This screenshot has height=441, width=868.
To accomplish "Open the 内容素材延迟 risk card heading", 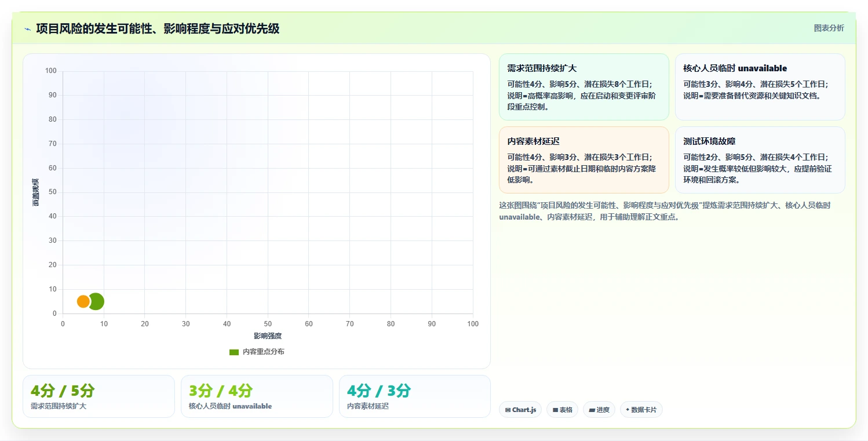I will click(533, 141).
